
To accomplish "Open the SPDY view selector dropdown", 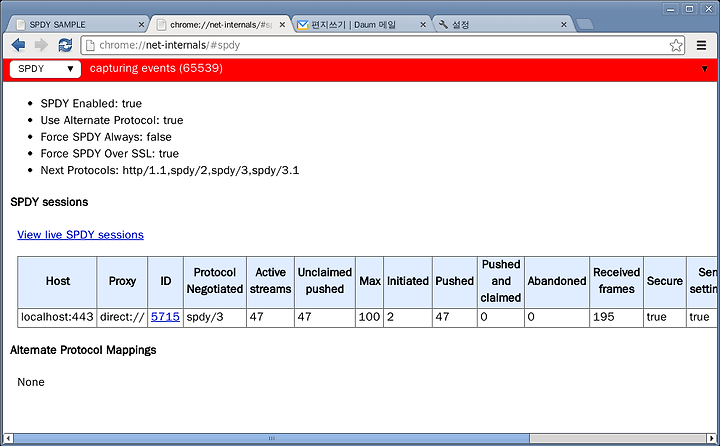I will click(45, 69).
